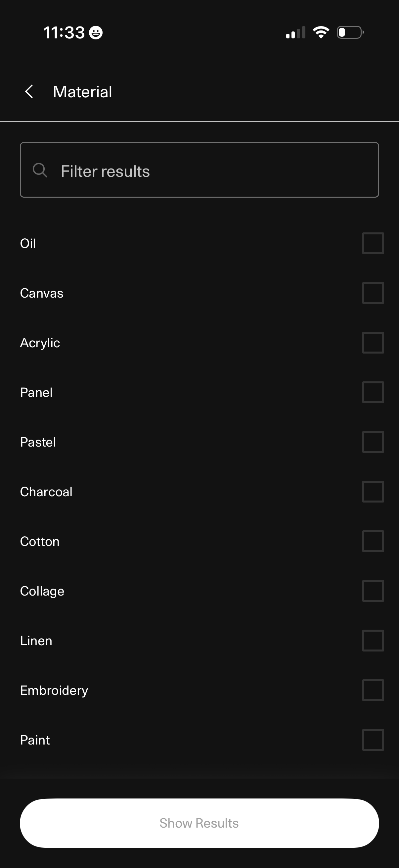399x868 pixels.
Task: Enable the Canvas checkbox
Action: coord(373,293)
